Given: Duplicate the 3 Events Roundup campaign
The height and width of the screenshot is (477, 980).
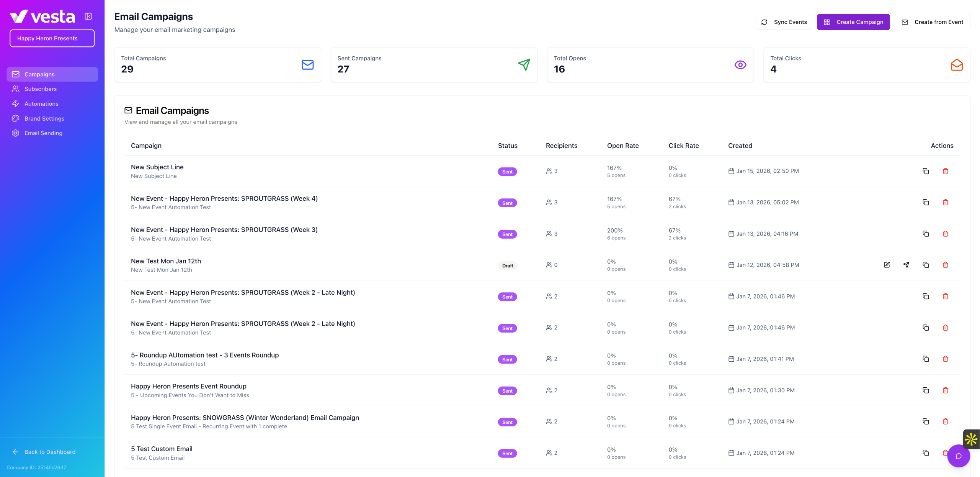Looking at the screenshot, I should 926,359.
